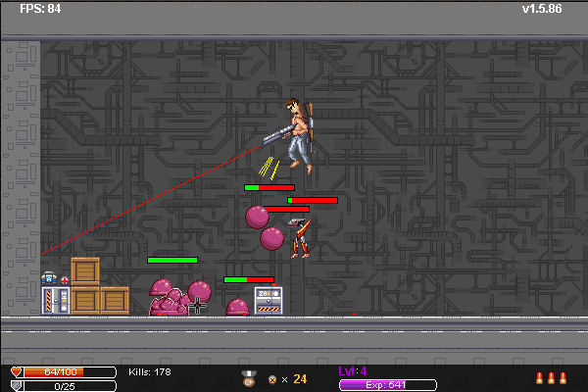Shoot the pink blob under the red health bar
The height and width of the screenshot is (392, 588).
coord(257,217)
